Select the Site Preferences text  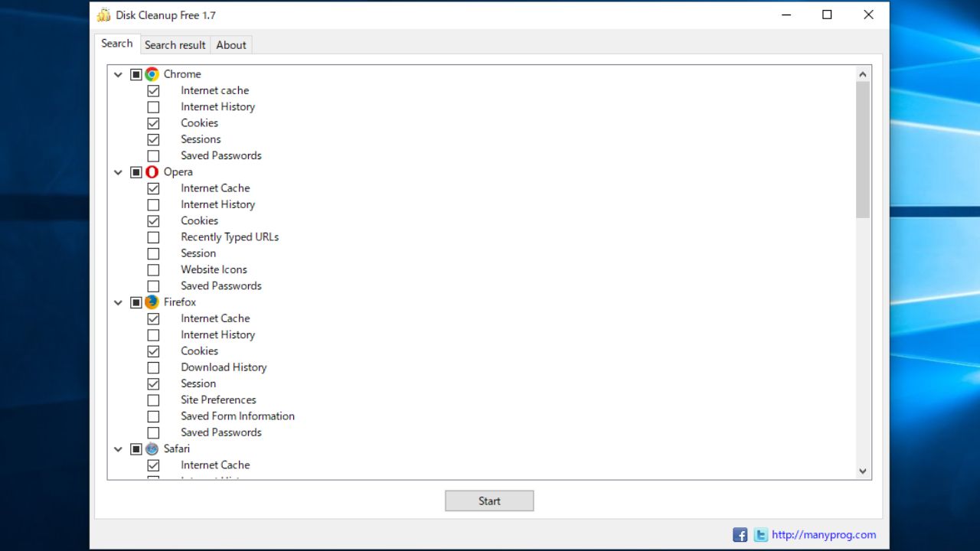click(x=219, y=400)
